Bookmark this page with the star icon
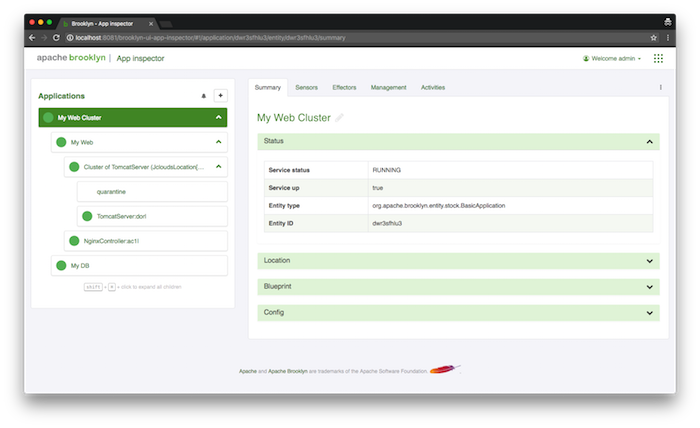700x428 pixels. point(653,37)
